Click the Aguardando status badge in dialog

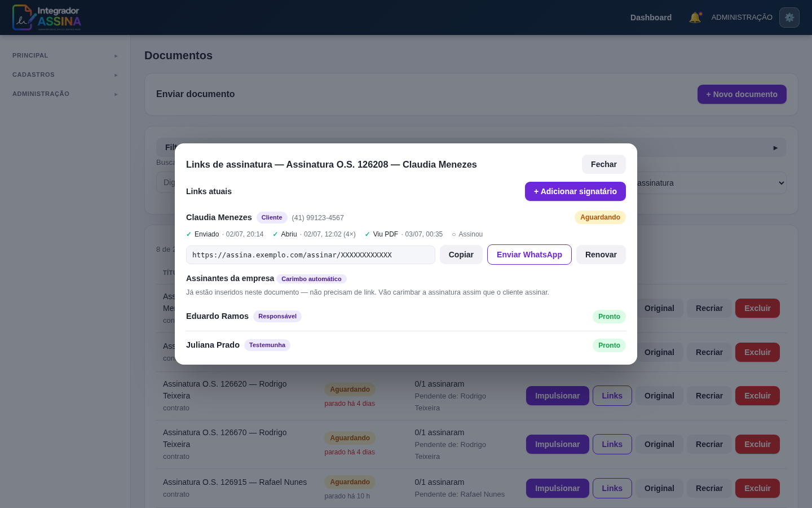[600, 217]
